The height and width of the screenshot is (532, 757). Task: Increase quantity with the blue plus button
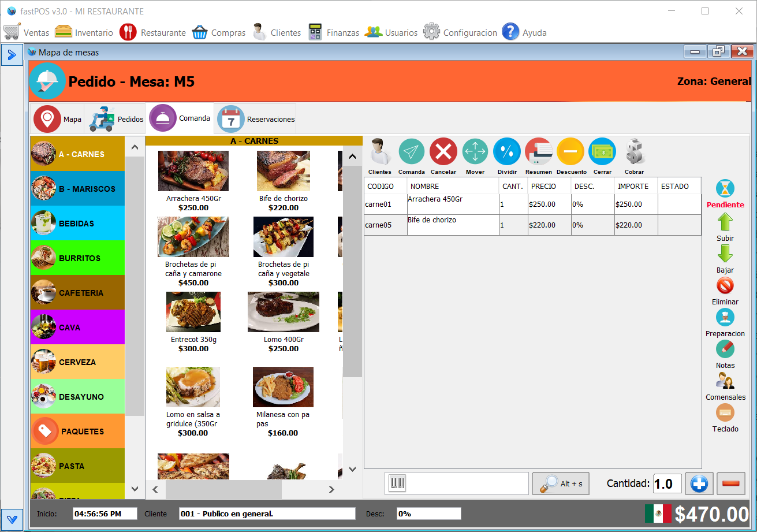coord(699,483)
